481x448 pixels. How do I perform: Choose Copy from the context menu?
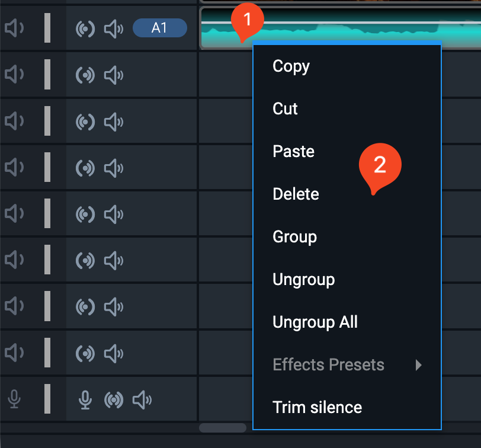coord(291,66)
